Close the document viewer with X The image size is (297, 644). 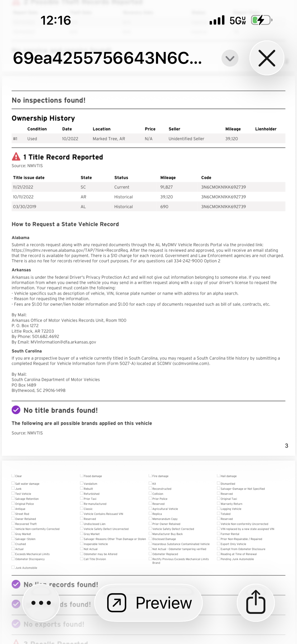pyautogui.click(x=267, y=58)
